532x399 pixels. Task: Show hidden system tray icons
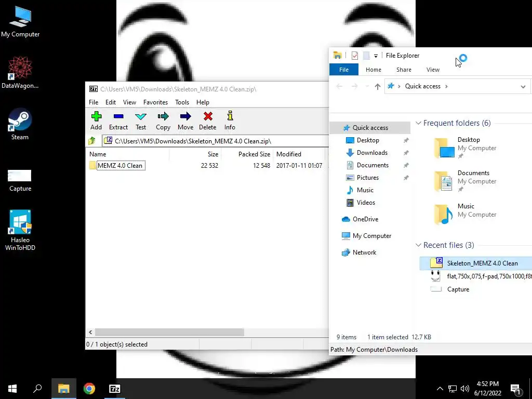(x=440, y=389)
